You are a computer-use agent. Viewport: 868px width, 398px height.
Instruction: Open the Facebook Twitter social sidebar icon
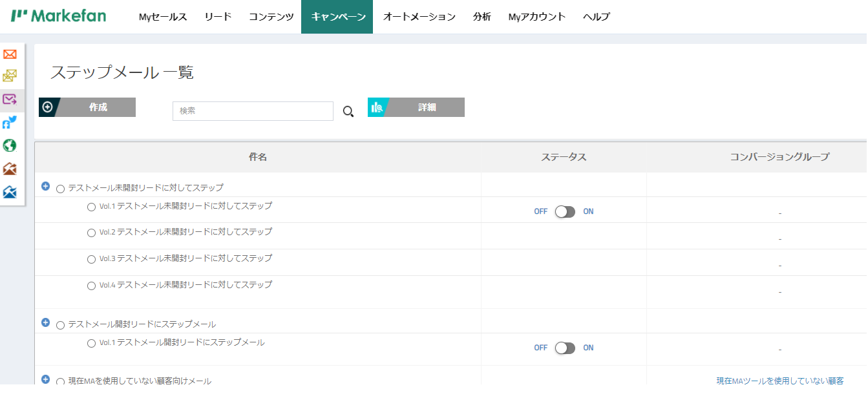click(x=10, y=122)
